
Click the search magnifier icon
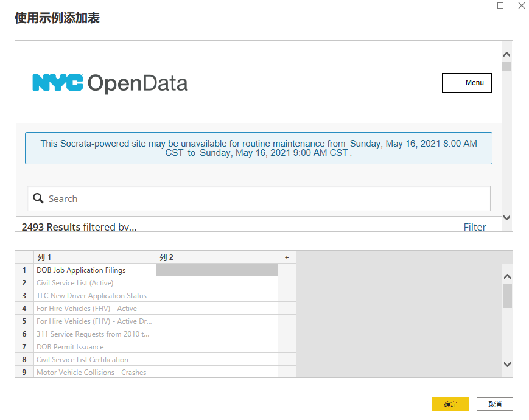pos(38,198)
